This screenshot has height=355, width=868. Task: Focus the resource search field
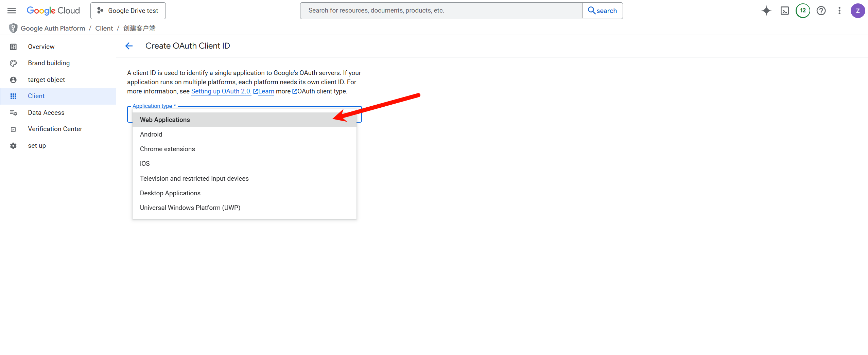click(441, 11)
